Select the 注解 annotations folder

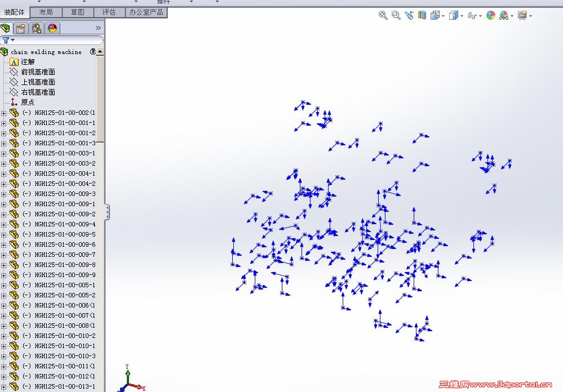tap(28, 62)
